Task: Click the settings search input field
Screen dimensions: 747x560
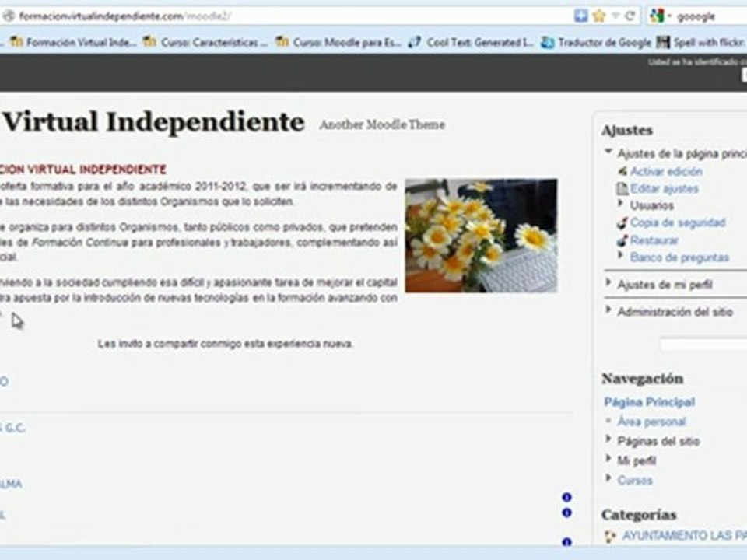Action: click(703, 345)
